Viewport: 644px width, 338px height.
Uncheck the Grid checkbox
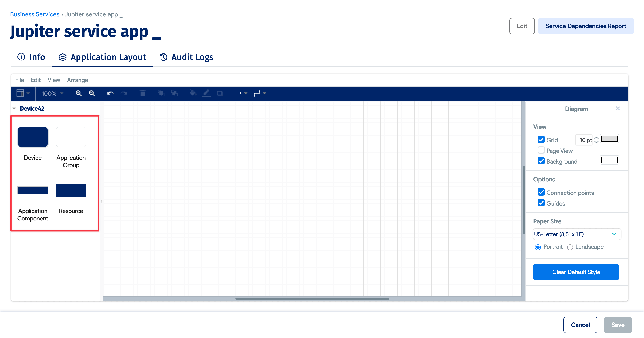click(x=541, y=140)
